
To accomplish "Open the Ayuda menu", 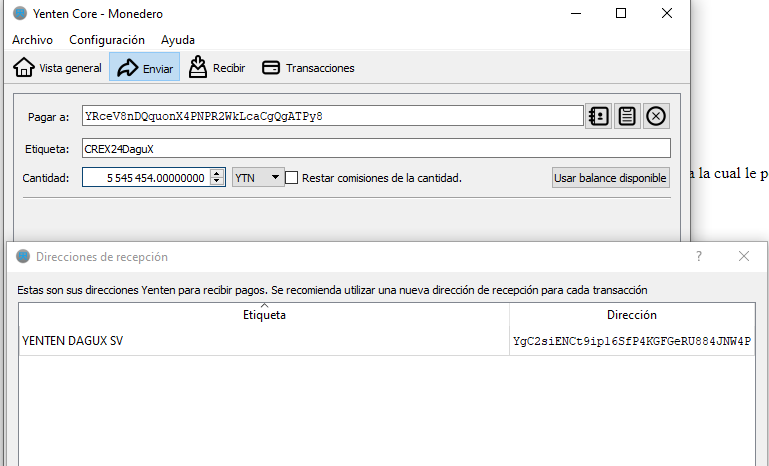I will 178,40.
